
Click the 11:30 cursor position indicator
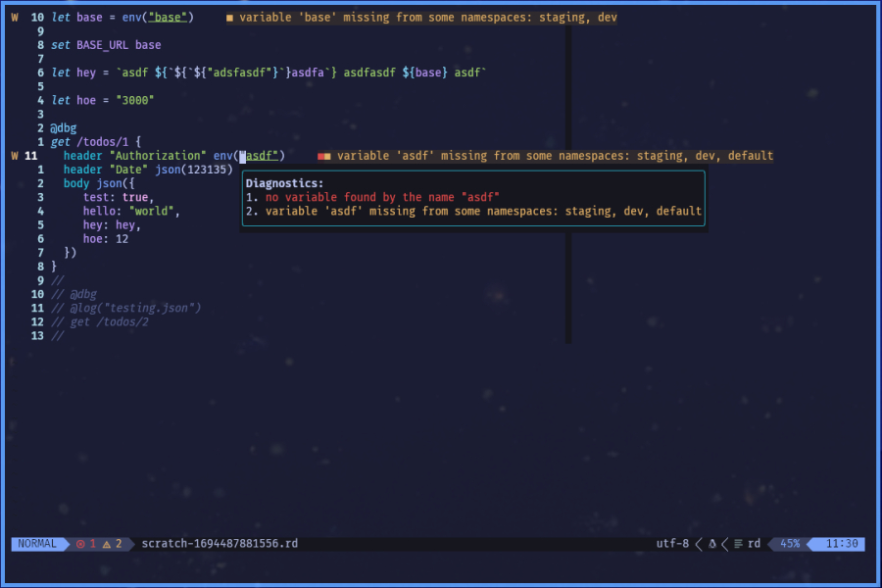[842, 544]
